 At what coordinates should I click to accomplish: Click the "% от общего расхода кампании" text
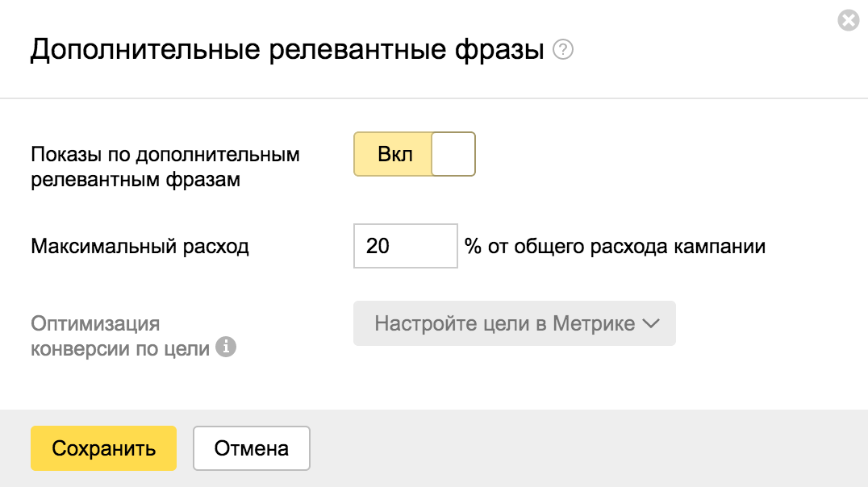(615, 247)
